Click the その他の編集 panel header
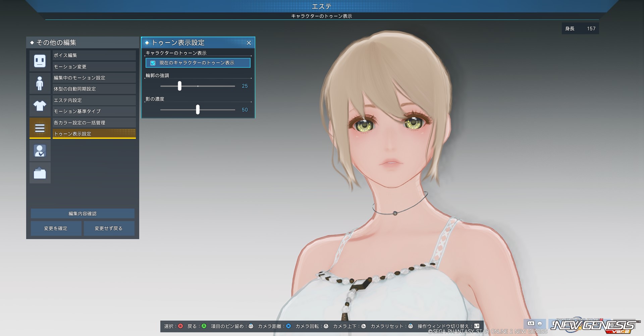Image resolution: width=644 pixels, height=336 pixels. pyautogui.click(x=83, y=43)
